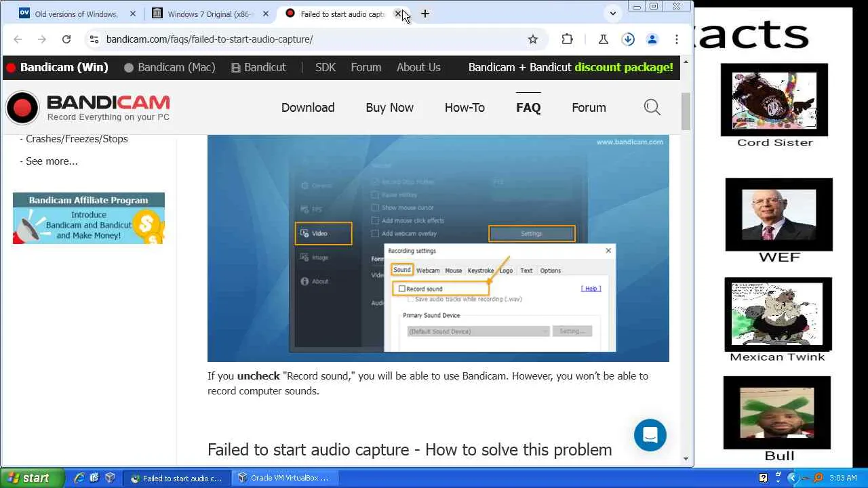
Task: Open the browser profile avatar
Action: (x=652, y=39)
